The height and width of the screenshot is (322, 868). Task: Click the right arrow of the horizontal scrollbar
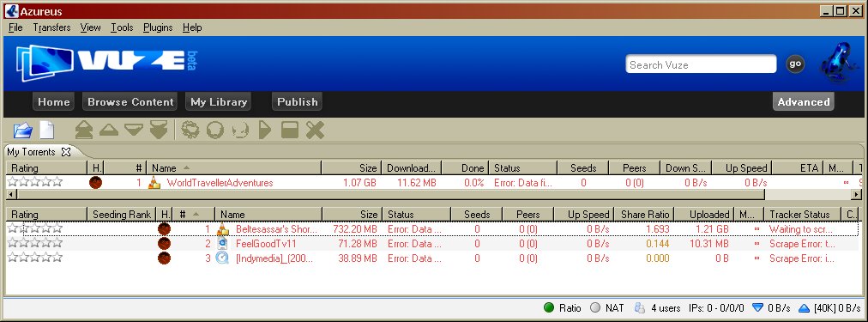(x=857, y=195)
